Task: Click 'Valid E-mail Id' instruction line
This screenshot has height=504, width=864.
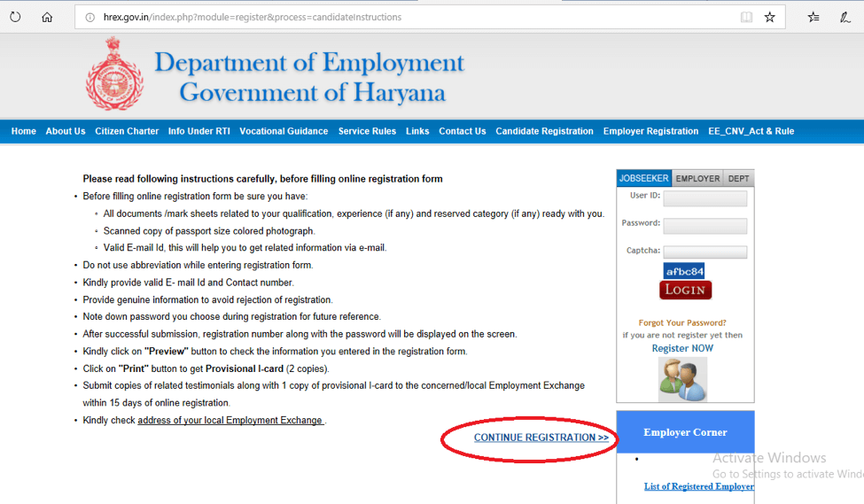Action: pos(245,248)
